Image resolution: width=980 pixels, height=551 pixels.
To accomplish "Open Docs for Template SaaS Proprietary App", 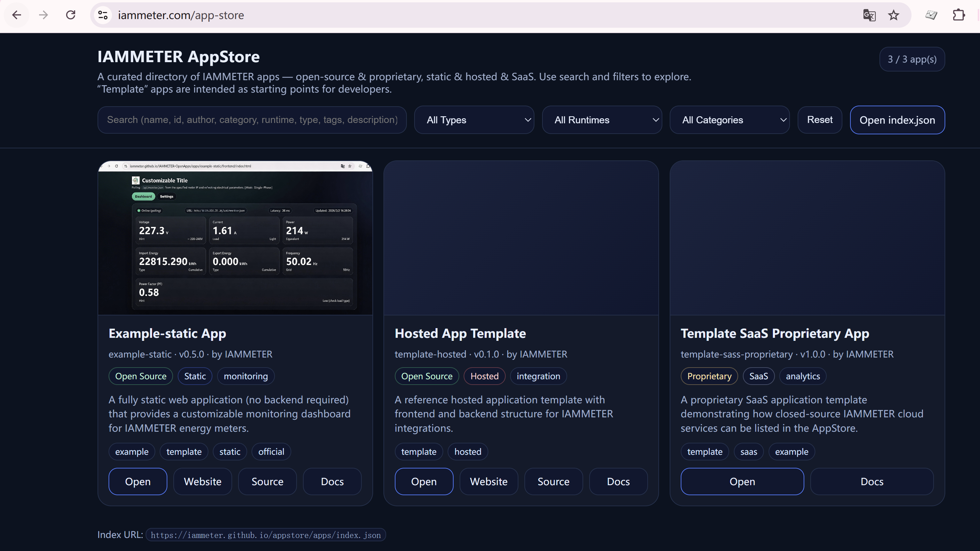I will pos(871,481).
